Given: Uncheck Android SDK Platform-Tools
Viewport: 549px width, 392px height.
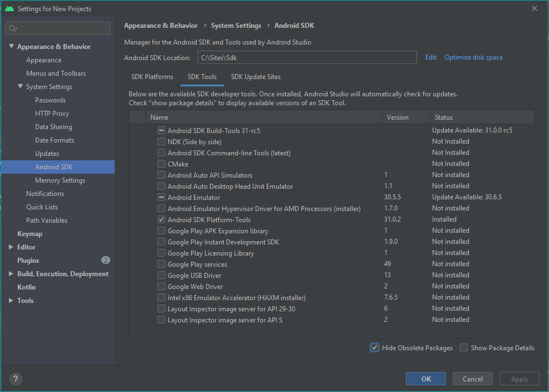Looking at the screenshot, I should [161, 219].
